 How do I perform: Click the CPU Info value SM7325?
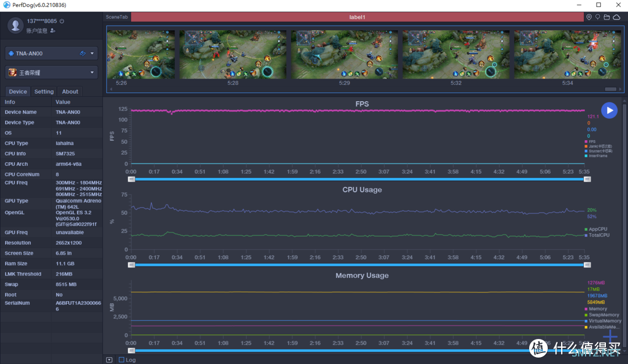click(65, 154)
